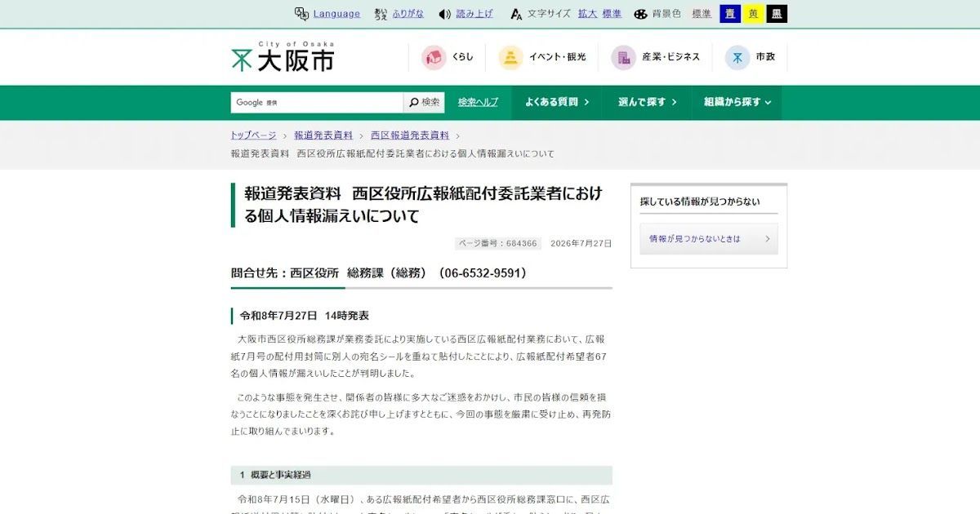The height and width of the screenshot is (514, 980).
Task: Click the 産業・ビジネス building icon
Action: (624, 57)
